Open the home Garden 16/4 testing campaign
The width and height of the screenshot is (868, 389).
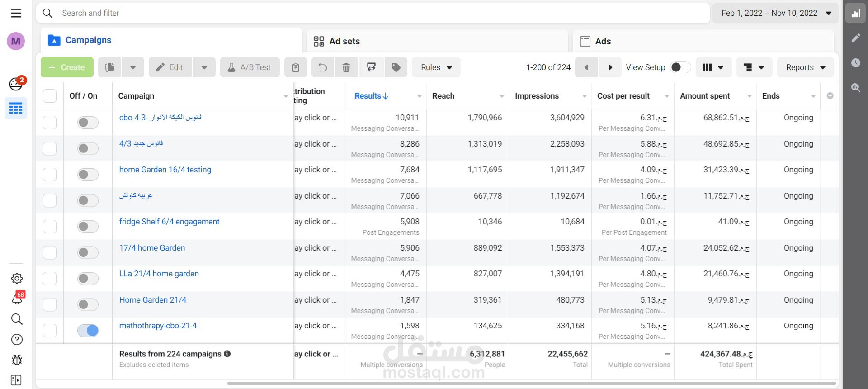click(165, 170)
